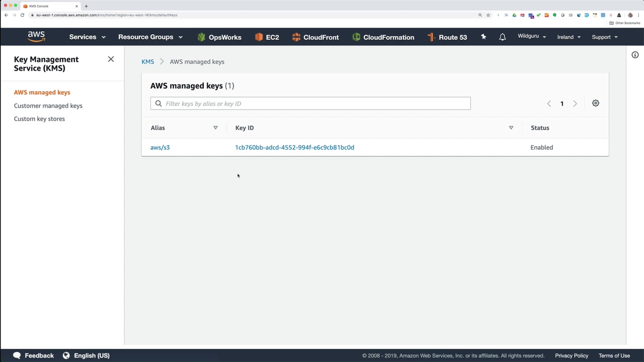Viewport: 644px width, 362px height.
Task: Open the notifications bell
Action: click(x=502, y=37)
